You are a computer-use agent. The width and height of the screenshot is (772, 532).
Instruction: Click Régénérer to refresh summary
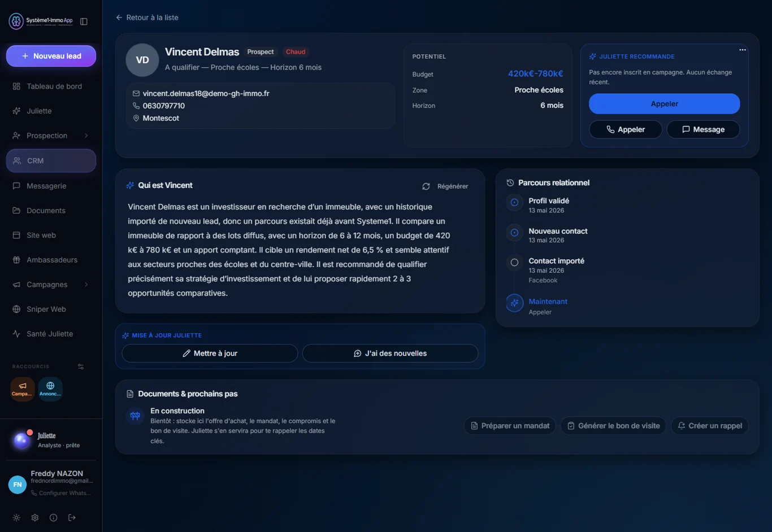click(x=445, y=186)
